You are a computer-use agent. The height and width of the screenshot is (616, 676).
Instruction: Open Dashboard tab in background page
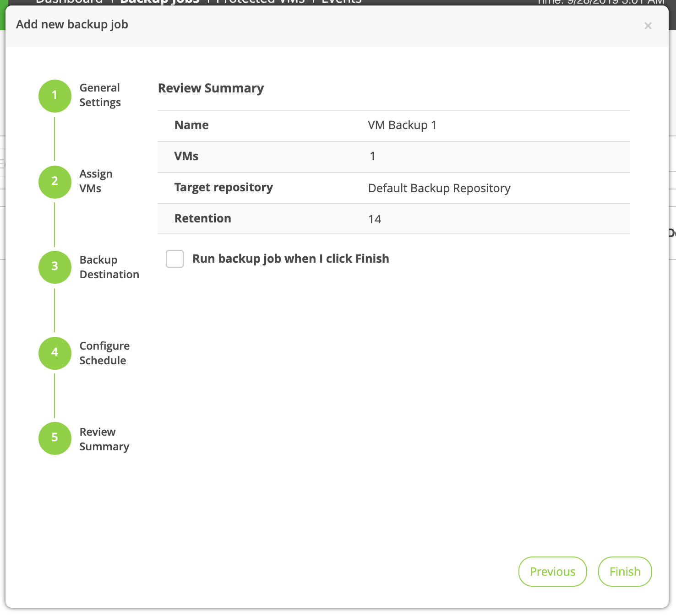tap(69, 2)
